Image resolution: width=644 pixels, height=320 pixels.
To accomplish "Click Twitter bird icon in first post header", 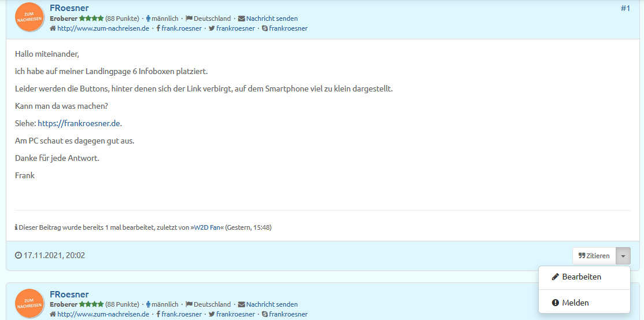I will [x=212, y=28].
